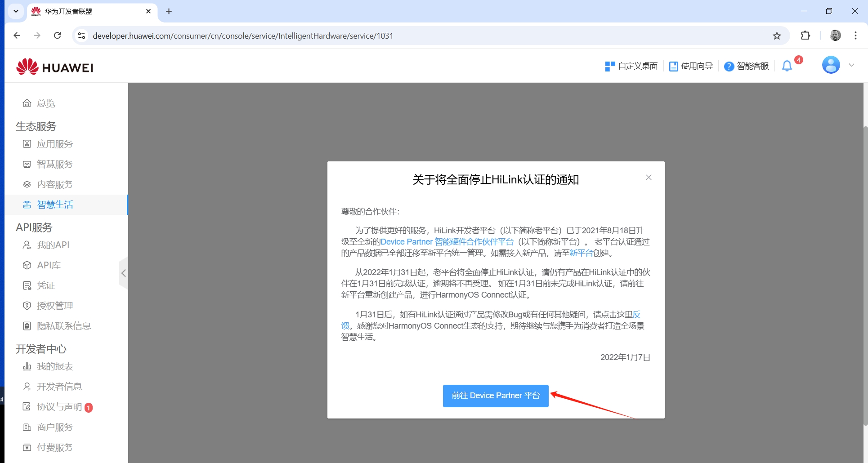Screen dimensions: 868x463
Task: Click the 协议与声明 edit icon
Action: [27, 407]
